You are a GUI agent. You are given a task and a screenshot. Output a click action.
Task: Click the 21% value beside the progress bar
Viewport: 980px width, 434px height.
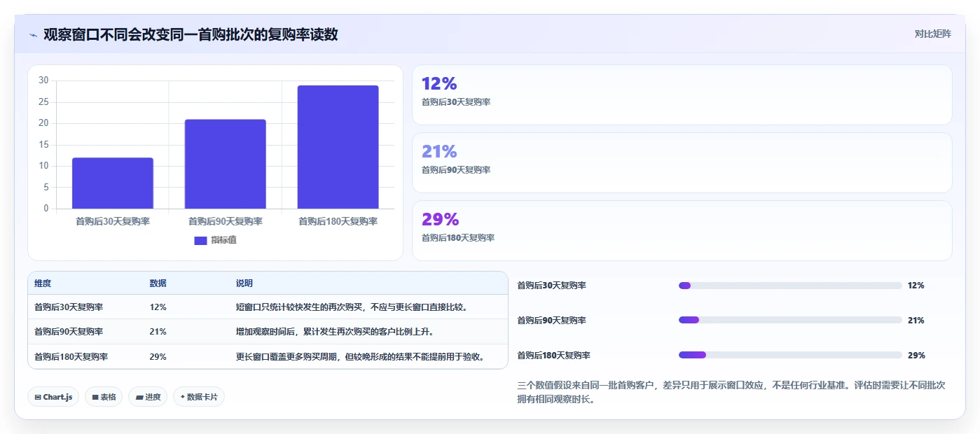click(x=916, y=320)
